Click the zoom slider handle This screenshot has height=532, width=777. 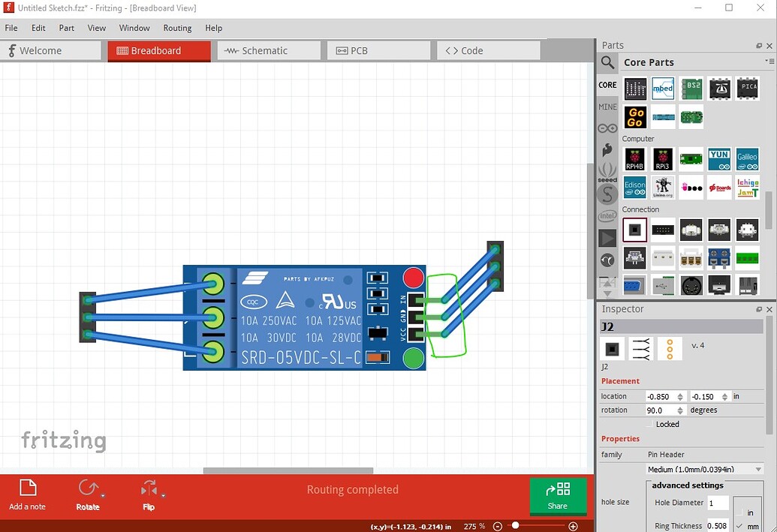point(515,527)
